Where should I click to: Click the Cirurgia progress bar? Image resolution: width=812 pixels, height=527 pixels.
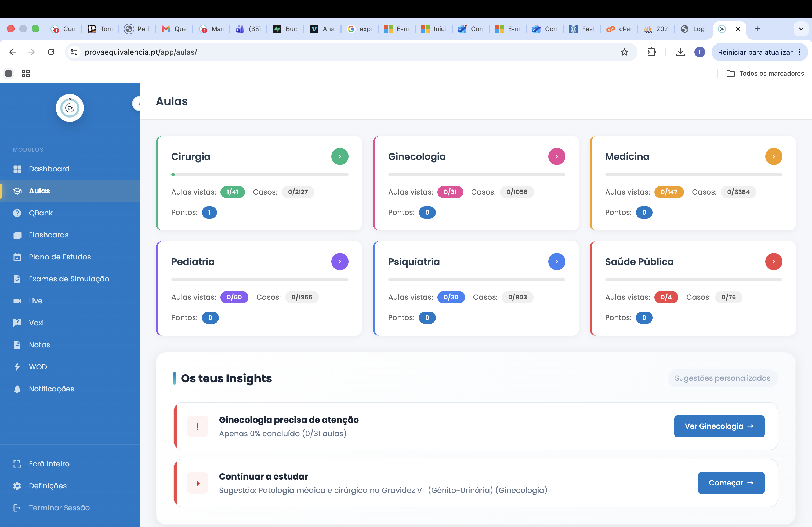(x=260, y=174)
